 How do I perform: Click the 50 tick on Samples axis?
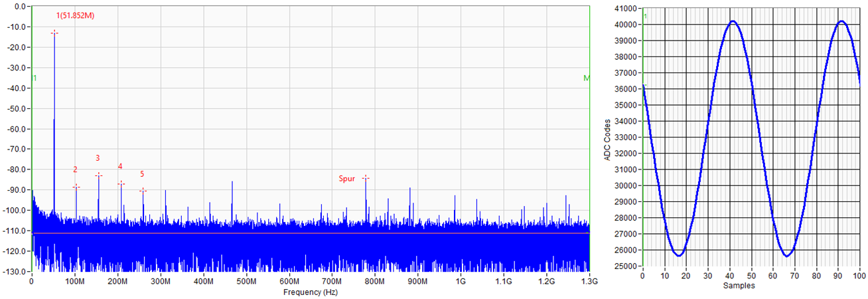point(751,275)
